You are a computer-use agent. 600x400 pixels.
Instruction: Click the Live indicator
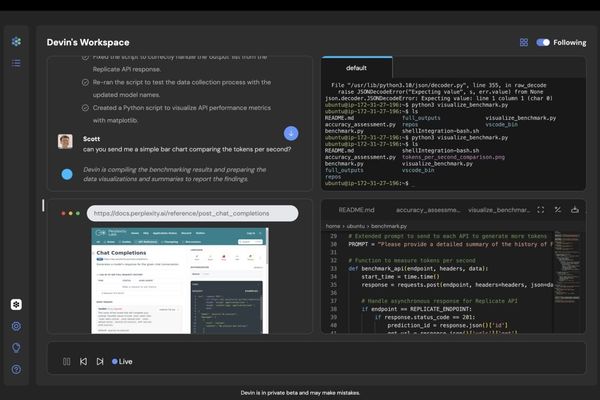[122, 361]
